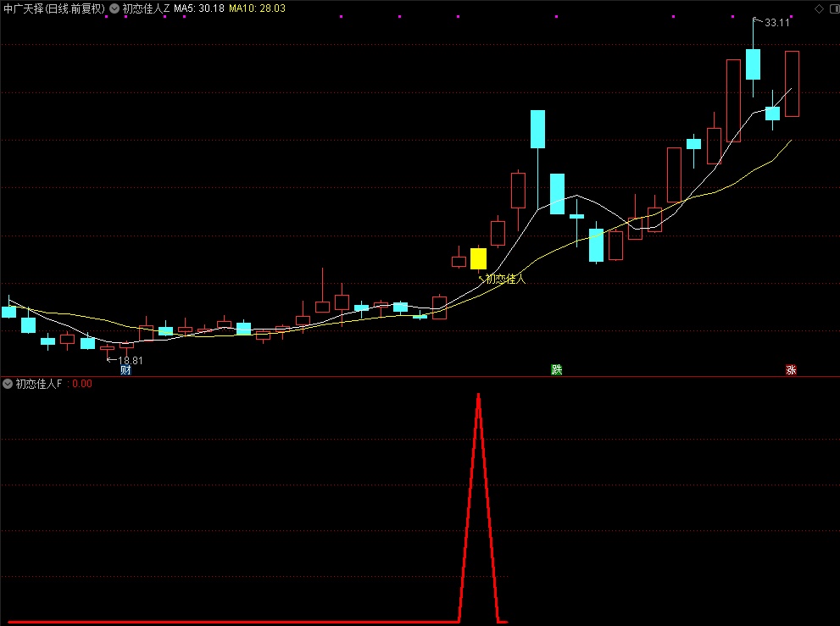The image size is (840, 626).
Task: Click the tall cyan candlestick below 33.11
Action: pyautogui.click(x=753, y=64)
